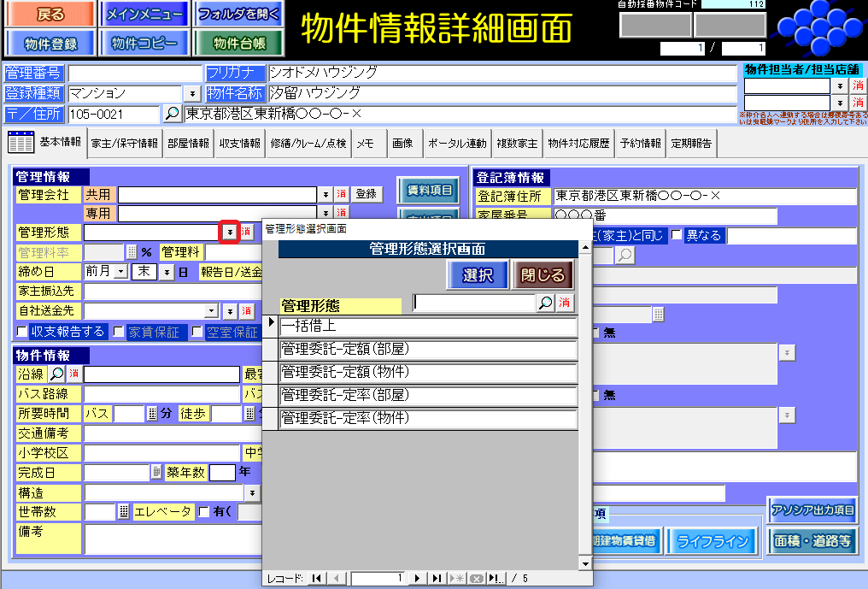Enable the 収支報告する checkbox
Image resolution: width=868 pixels, height=589 pixels.
click(22, 332)
